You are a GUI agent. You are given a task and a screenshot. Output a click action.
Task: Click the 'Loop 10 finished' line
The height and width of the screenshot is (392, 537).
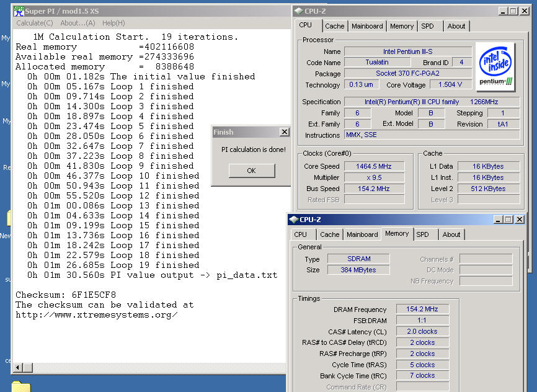tap(113, 176)
